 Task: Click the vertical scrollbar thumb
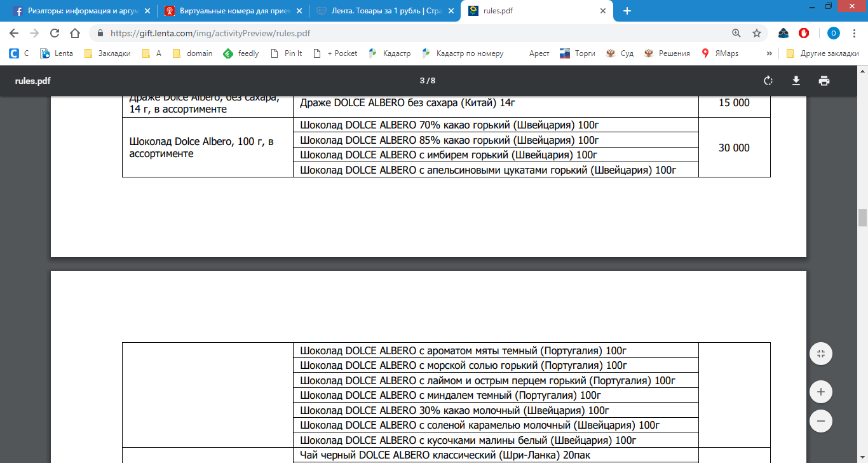[x=862, y=218]
